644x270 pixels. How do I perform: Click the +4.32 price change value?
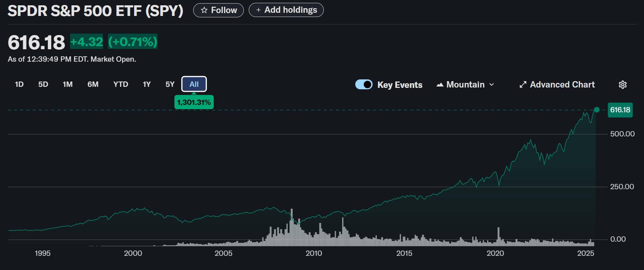click(87, 42)
